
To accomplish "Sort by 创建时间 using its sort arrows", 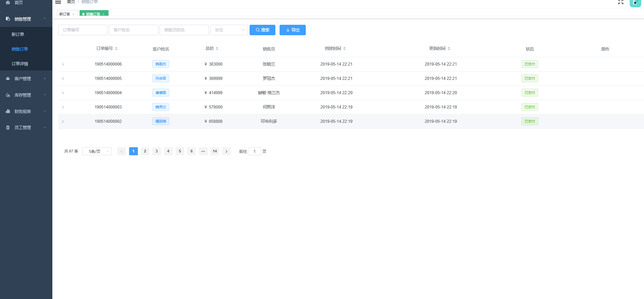I will tap(345, 48).
